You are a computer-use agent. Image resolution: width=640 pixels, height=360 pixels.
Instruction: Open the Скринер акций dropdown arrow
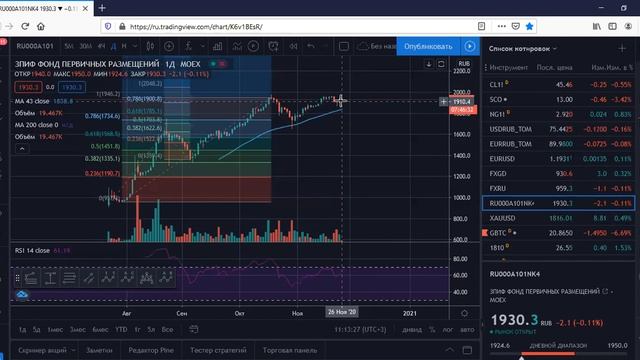[73, 350]
